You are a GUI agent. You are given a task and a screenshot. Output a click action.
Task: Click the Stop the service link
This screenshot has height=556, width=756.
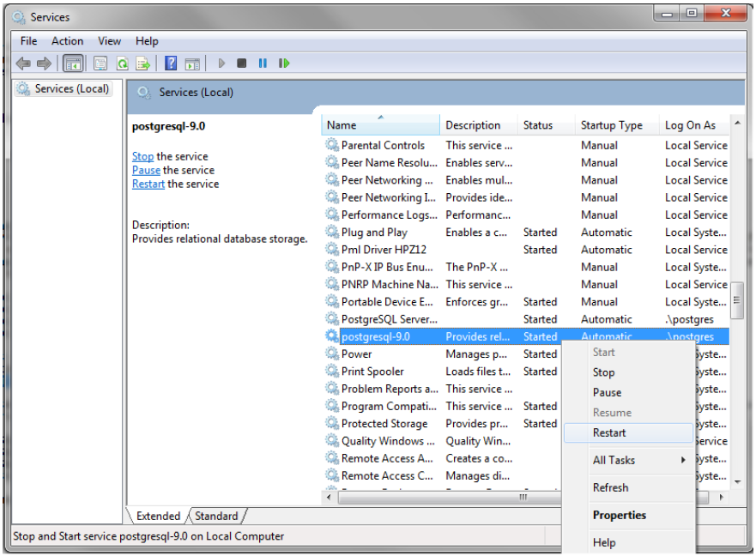coord(142,156)
